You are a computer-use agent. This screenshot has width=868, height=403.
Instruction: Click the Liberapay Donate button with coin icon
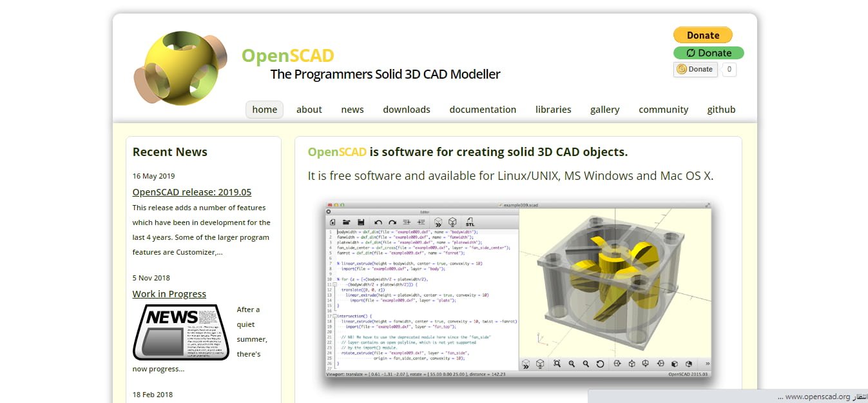(695, 69)
